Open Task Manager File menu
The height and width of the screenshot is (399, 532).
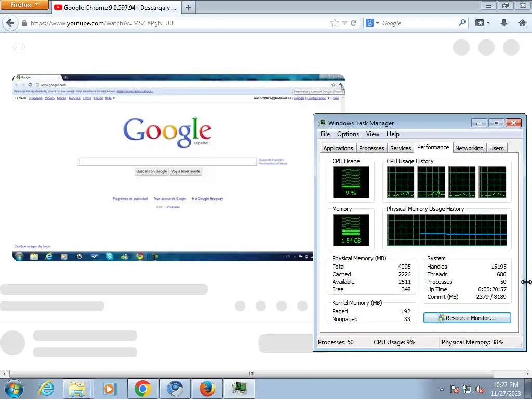(x=325, y=134)
